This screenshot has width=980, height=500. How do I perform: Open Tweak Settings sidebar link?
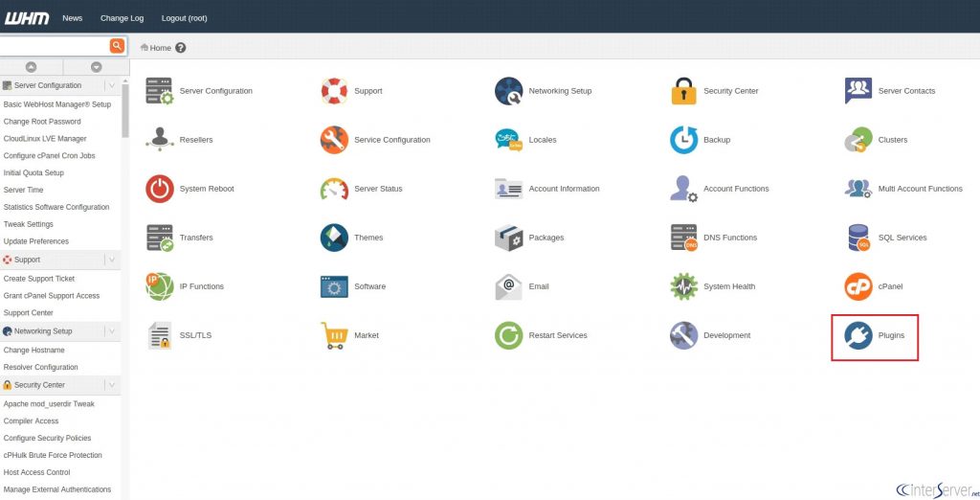28,224
